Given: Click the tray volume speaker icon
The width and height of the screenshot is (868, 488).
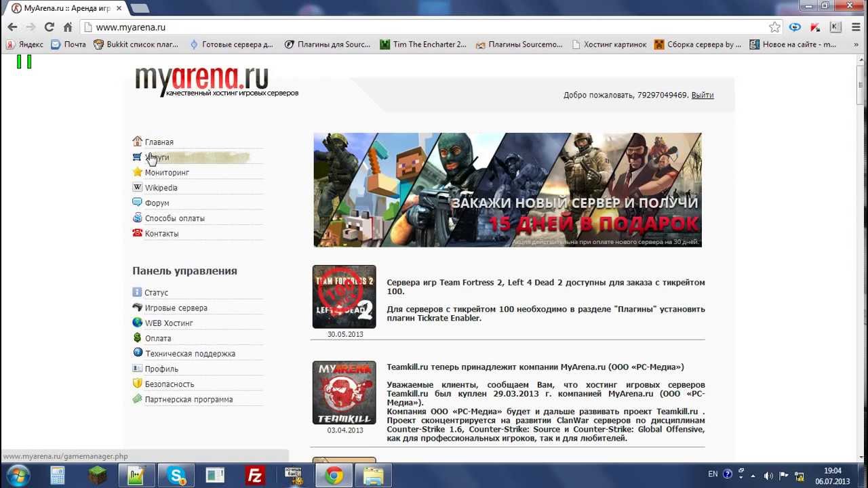Looking at the screenshot, I should 768,475.
